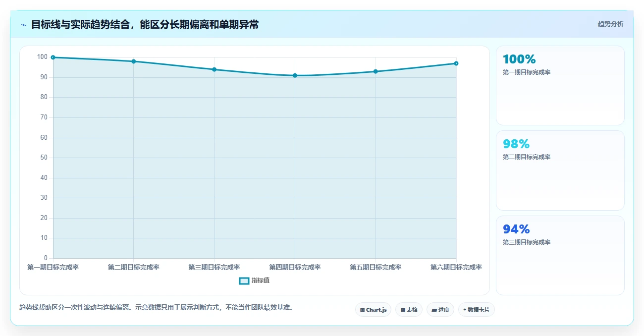Select the 数据卡片 tag
The image size is (644, 336).
476,310
